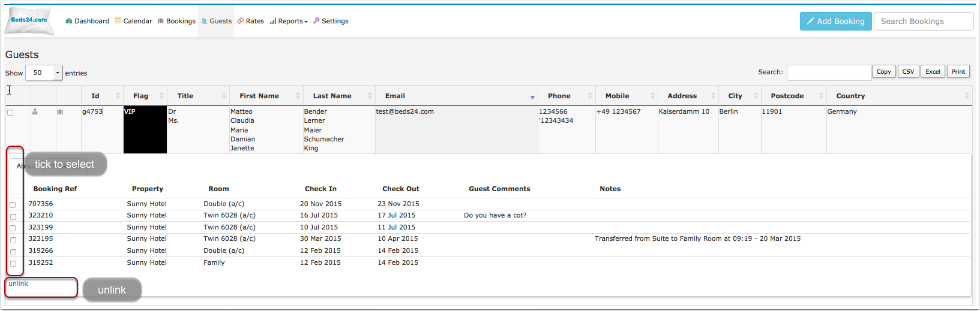Image resolution: width=980 pixels, height=311 pixels.
Task: Tick the checkbox for guest g4753
Action: (x=10, y=113)
